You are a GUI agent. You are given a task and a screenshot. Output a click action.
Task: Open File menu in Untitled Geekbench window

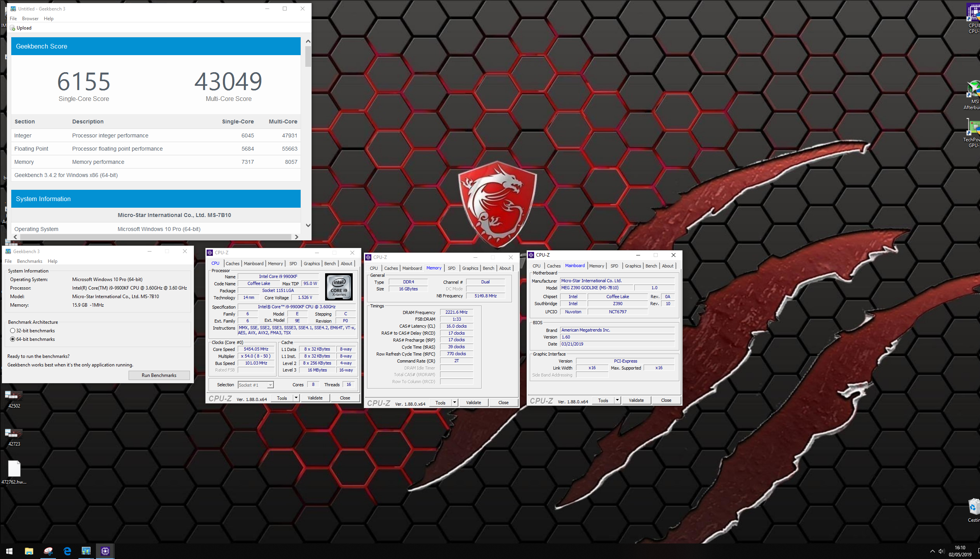[13, 19]
